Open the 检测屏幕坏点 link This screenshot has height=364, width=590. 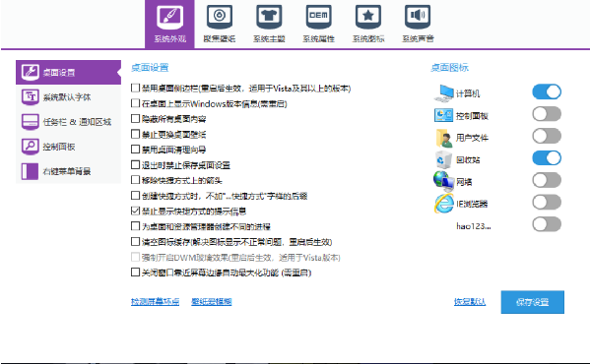pos(155,302)
